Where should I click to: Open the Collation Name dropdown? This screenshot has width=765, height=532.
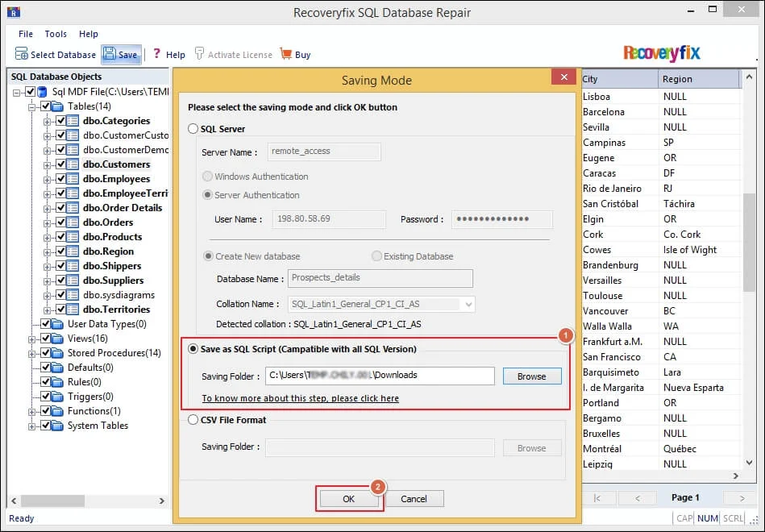click(468, 305)
